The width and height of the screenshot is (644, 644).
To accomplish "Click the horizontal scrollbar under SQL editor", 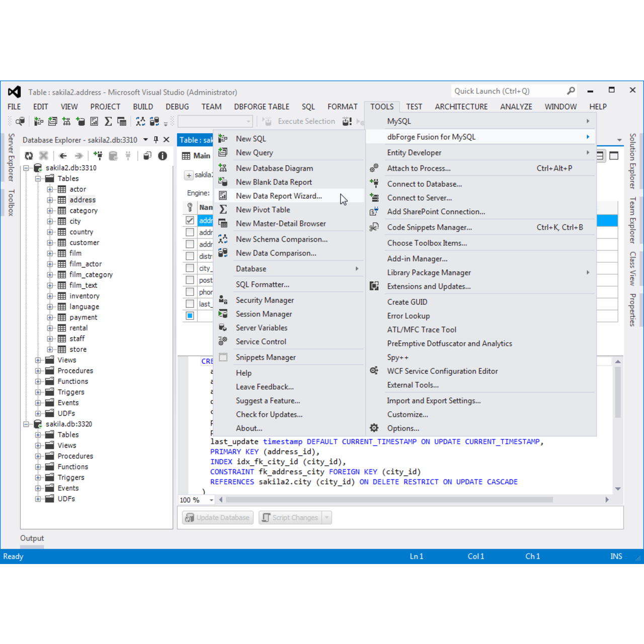I will pos(388,500).
